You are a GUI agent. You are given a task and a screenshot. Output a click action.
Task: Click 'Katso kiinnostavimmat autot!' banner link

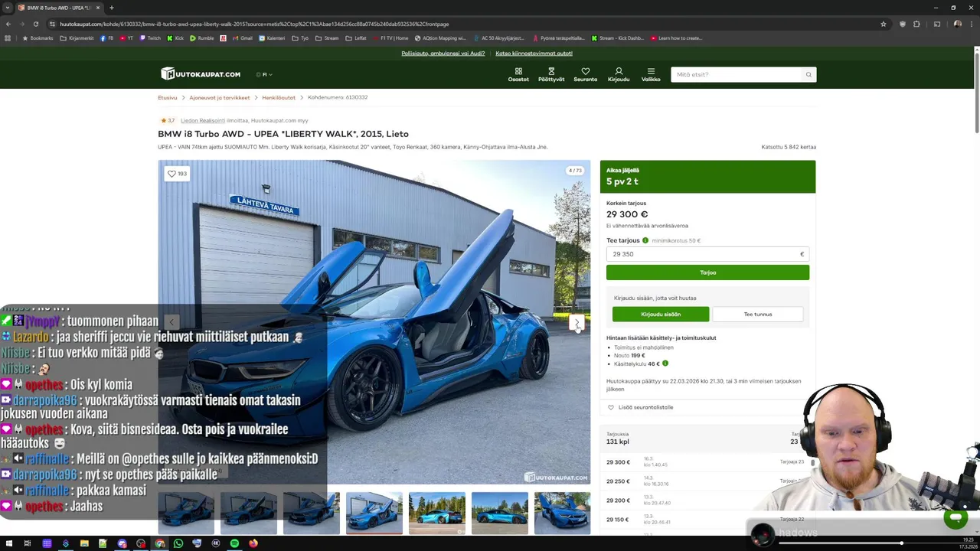point(534,54)
